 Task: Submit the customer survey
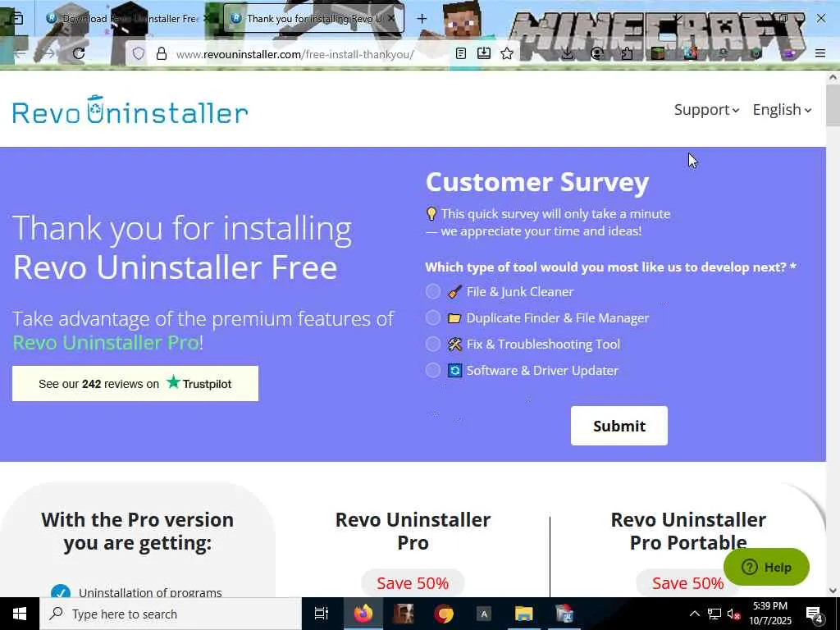[619, 426]
